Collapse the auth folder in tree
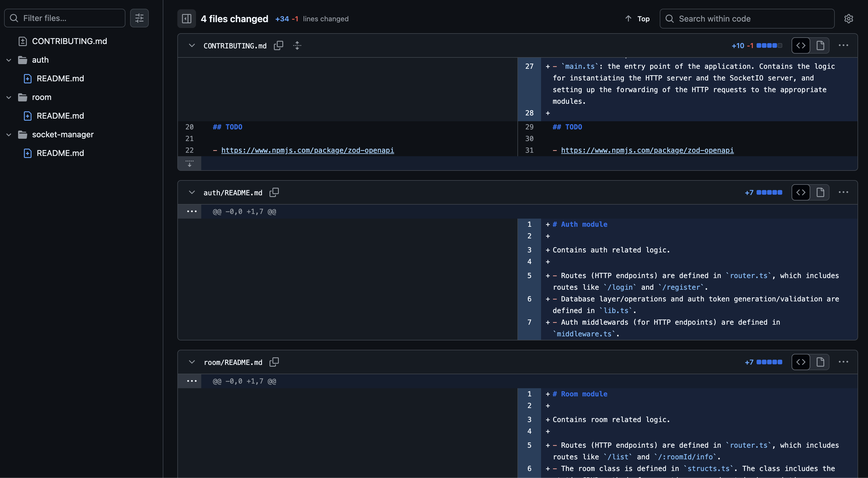 click(x=9, y=60)
